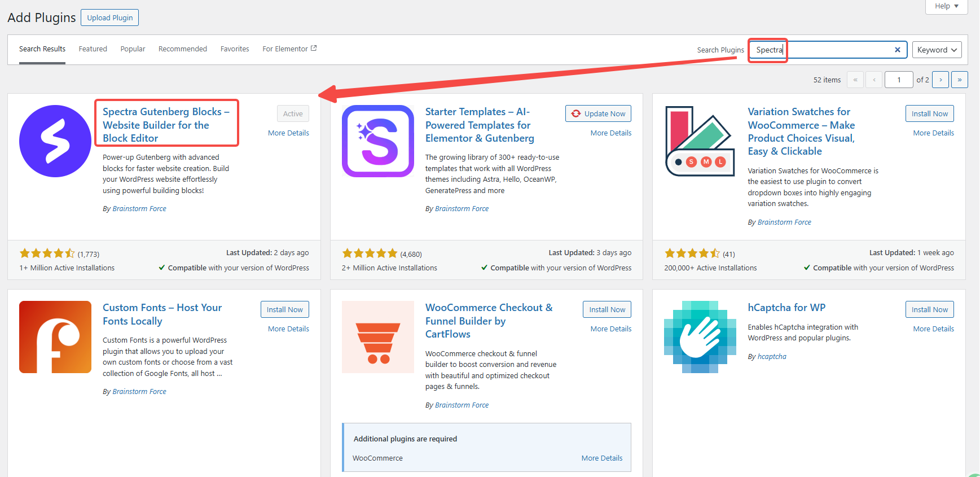Viewport: 980px width, 477px height.
Task: Open the Favorites tab
Action: pyautogui.click(x=235, y=49)
